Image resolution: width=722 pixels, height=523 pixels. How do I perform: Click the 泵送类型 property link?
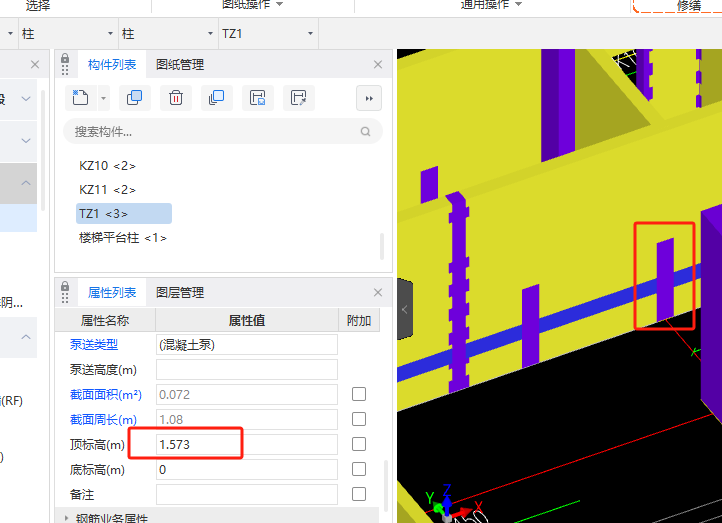(x=94, y=344)
